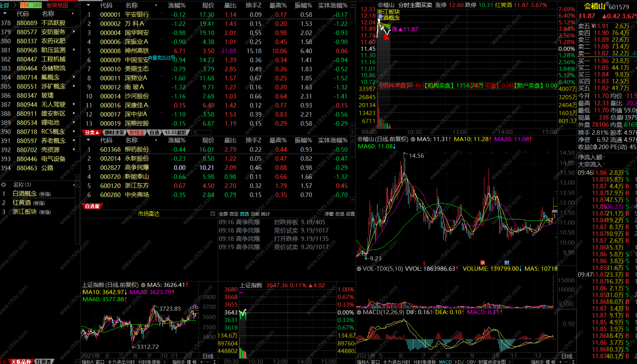Click the round marker beside 会稽山(日线.前复权)

tap(413, 139)
